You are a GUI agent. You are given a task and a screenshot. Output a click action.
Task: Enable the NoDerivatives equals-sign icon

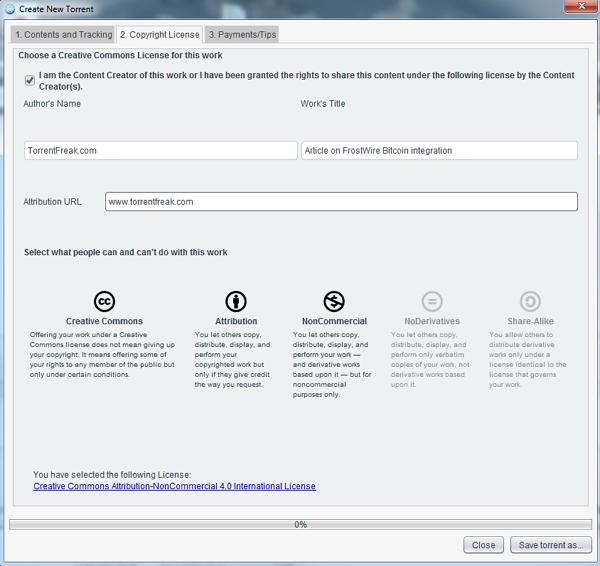point(432,301)
